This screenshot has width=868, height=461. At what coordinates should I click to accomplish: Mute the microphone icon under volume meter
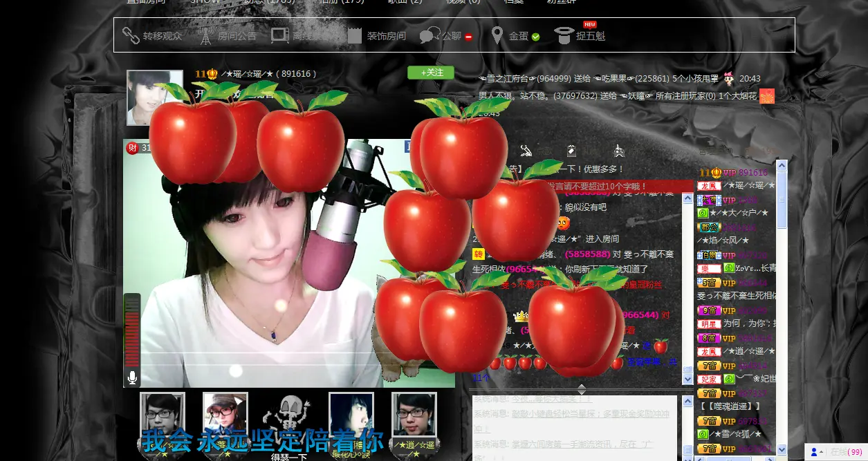pos(132,377)
